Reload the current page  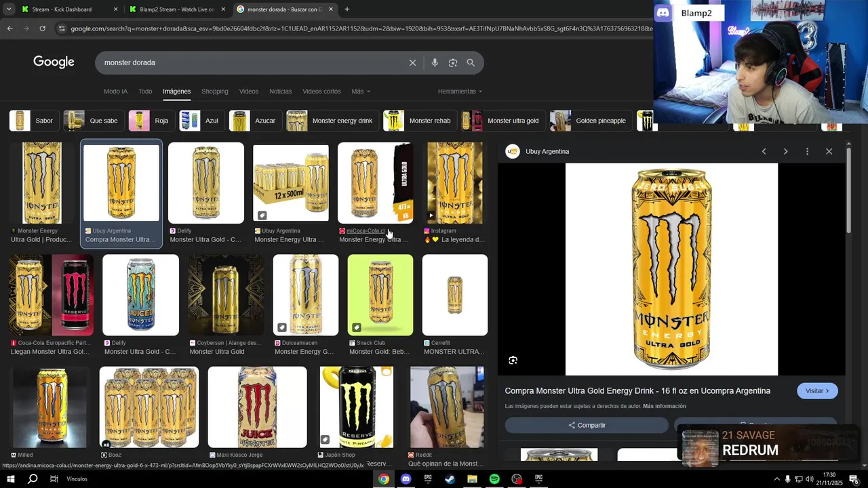coord(42,28)
